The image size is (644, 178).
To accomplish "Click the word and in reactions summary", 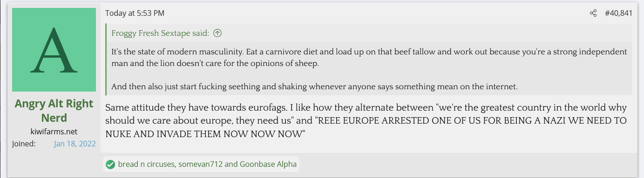I will pos(231,164).
